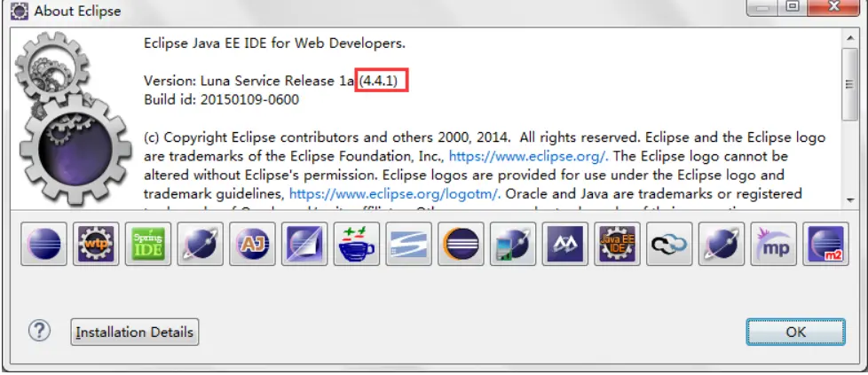Click the planet-orbit icon beside the AJ icon
868x375 pixels.
[200, 244]
